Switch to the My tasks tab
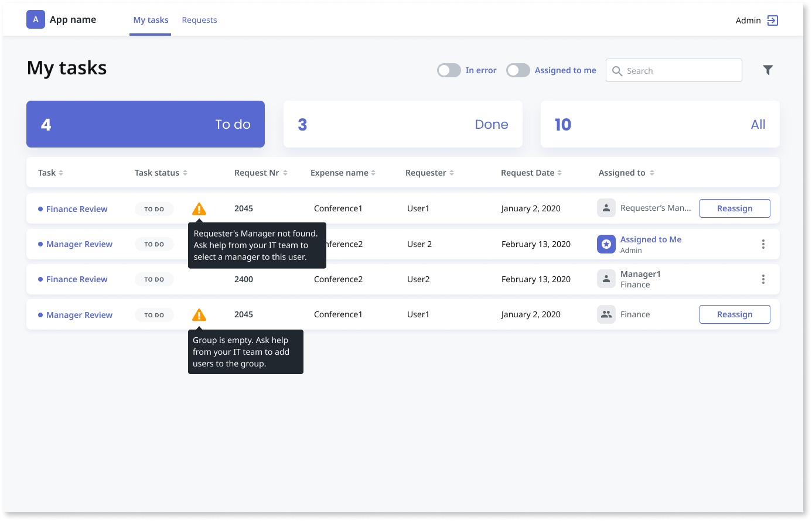The height and width of the screenshot is (521, 812). (151, 20)
